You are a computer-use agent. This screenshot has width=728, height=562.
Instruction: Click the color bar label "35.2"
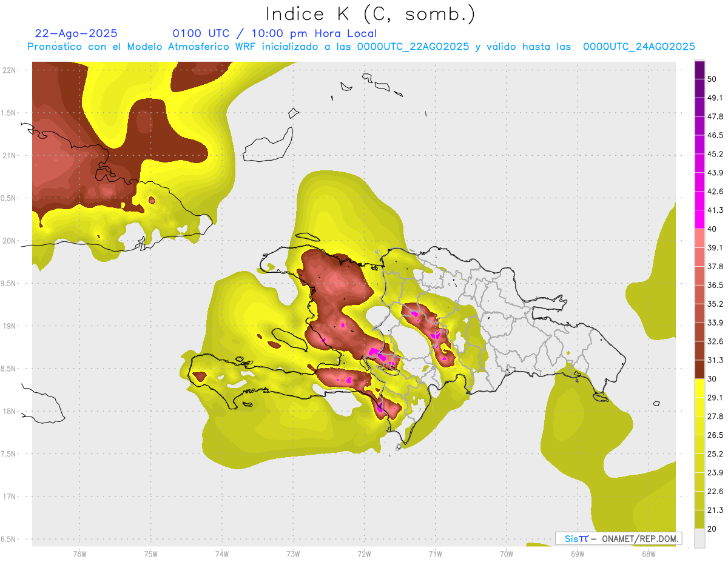(715, 304)
